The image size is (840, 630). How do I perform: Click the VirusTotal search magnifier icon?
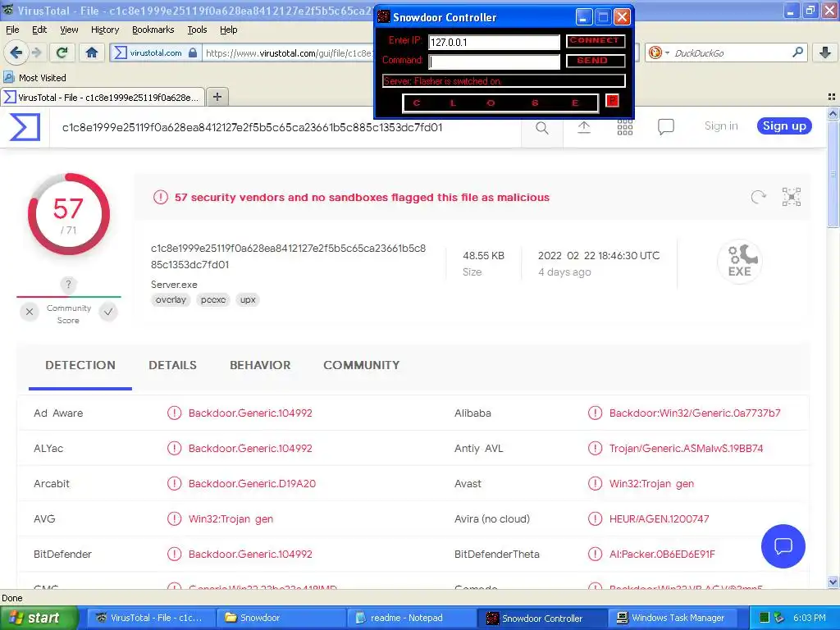(x=542, y=127)
